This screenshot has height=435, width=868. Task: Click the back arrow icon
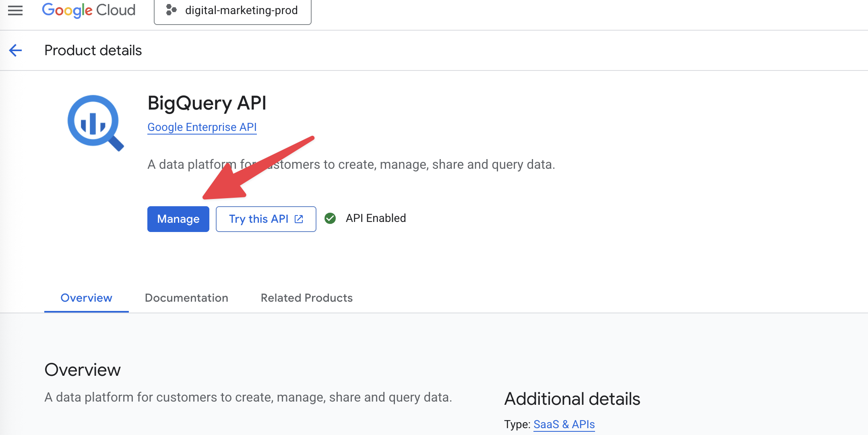point(15,50)
